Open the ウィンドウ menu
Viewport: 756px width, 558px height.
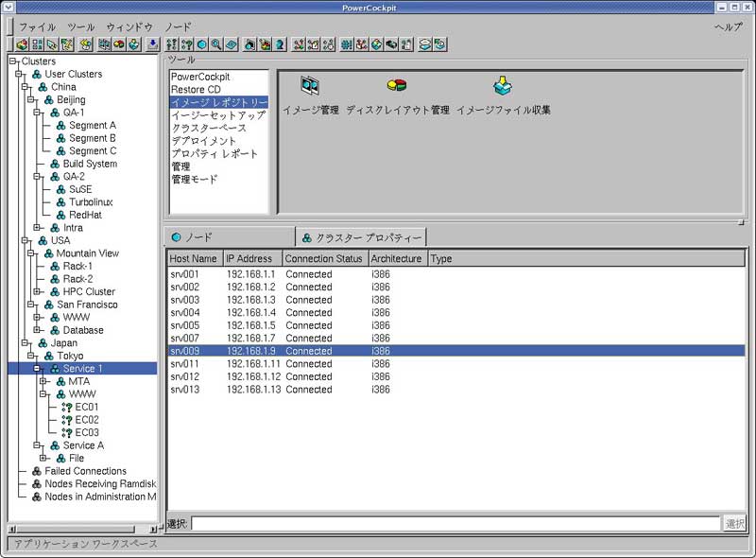click(129, 27)
